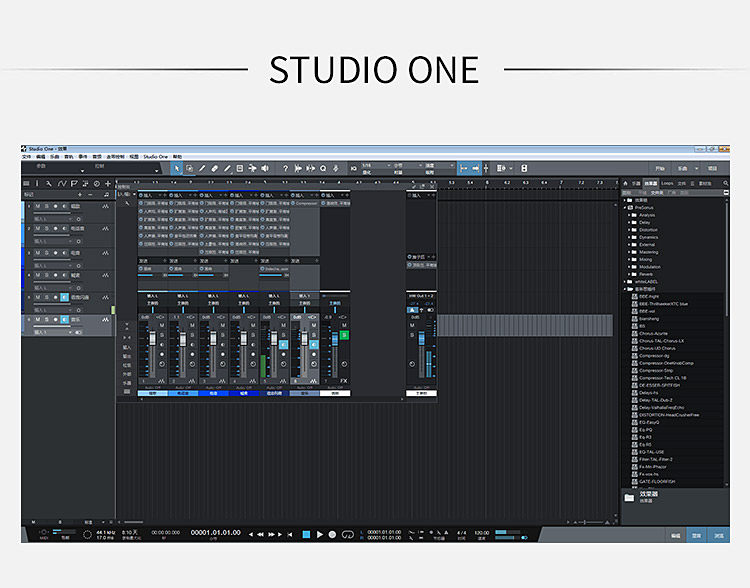Expand the Dynamics folder

click(x=629, y=237)
